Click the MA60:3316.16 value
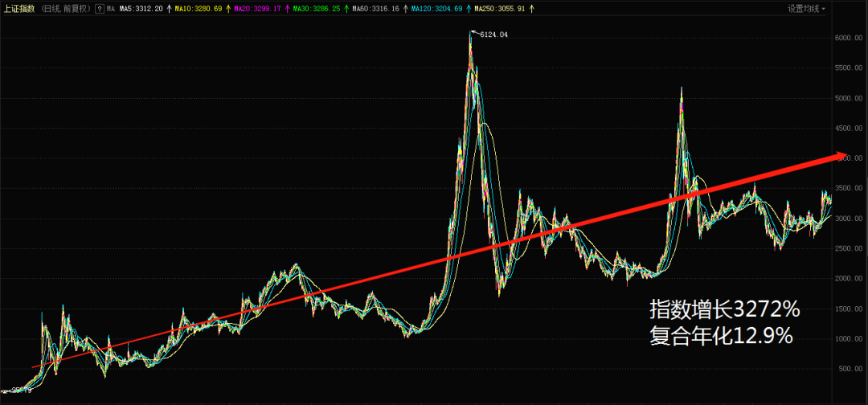 [x=376, y=9]
